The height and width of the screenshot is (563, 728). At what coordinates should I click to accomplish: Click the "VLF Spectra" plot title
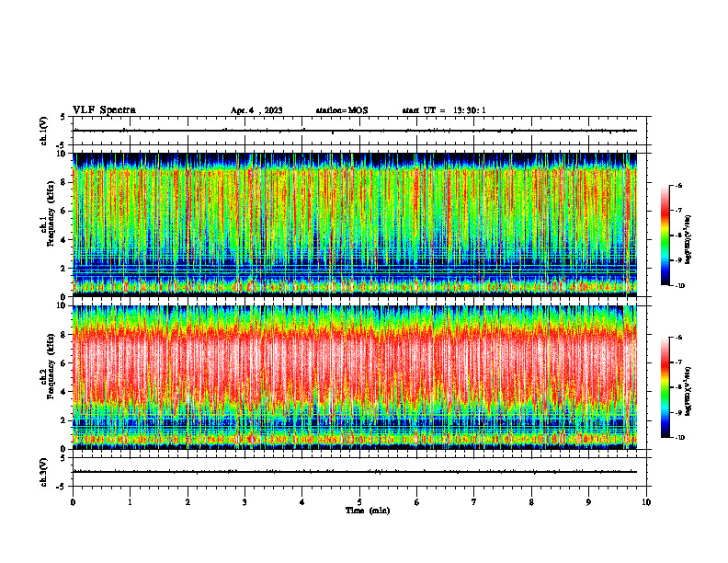click(104, 109)
